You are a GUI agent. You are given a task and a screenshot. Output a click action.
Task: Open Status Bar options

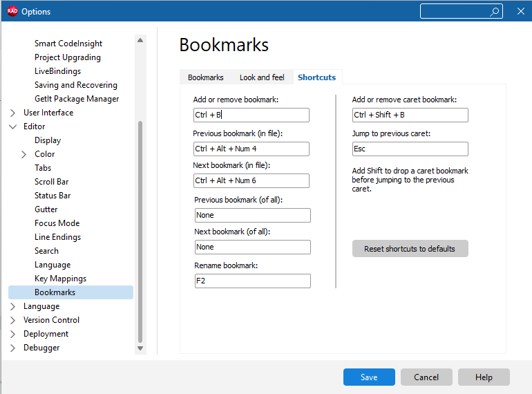point(53,196)
